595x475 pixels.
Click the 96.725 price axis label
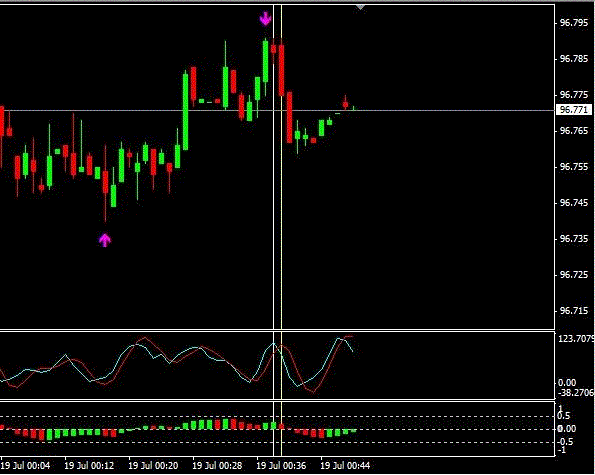click(574, 275)
